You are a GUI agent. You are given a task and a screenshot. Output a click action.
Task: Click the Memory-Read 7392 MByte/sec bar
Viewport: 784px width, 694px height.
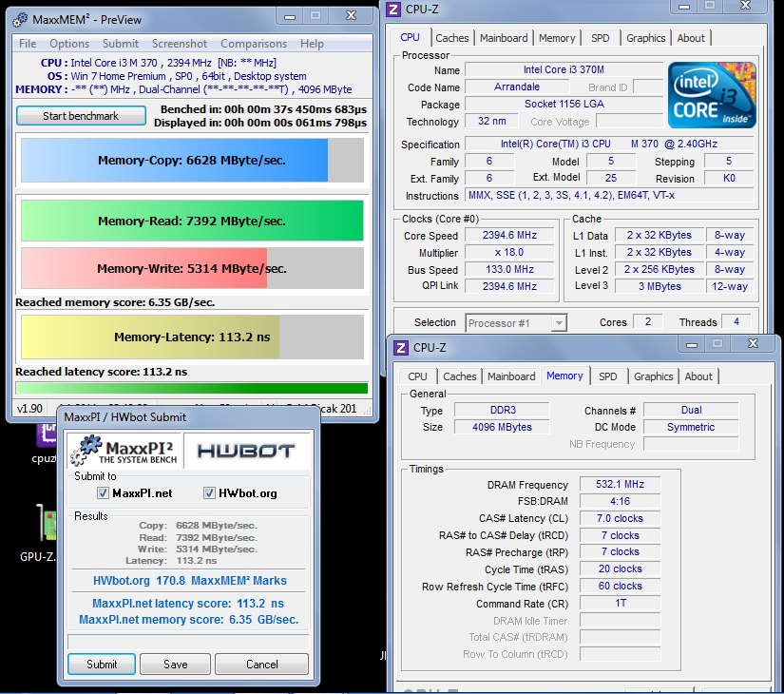click(x=192, y=221)
